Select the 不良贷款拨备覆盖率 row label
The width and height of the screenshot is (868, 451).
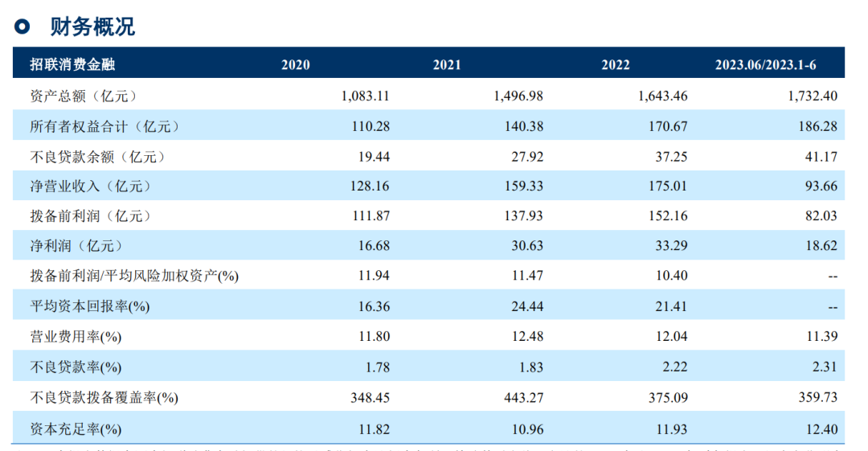(104, 397)
